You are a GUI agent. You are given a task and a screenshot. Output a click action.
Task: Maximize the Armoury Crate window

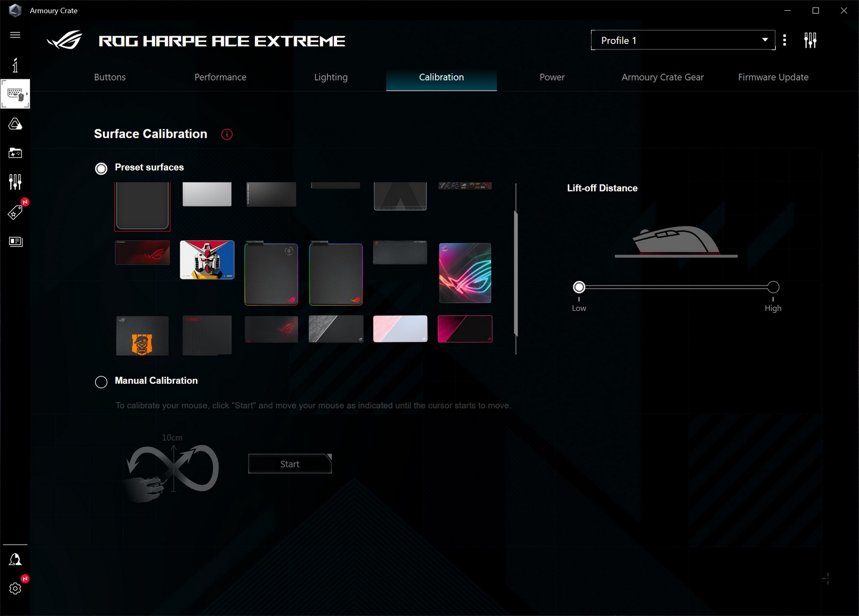point(816,11)
